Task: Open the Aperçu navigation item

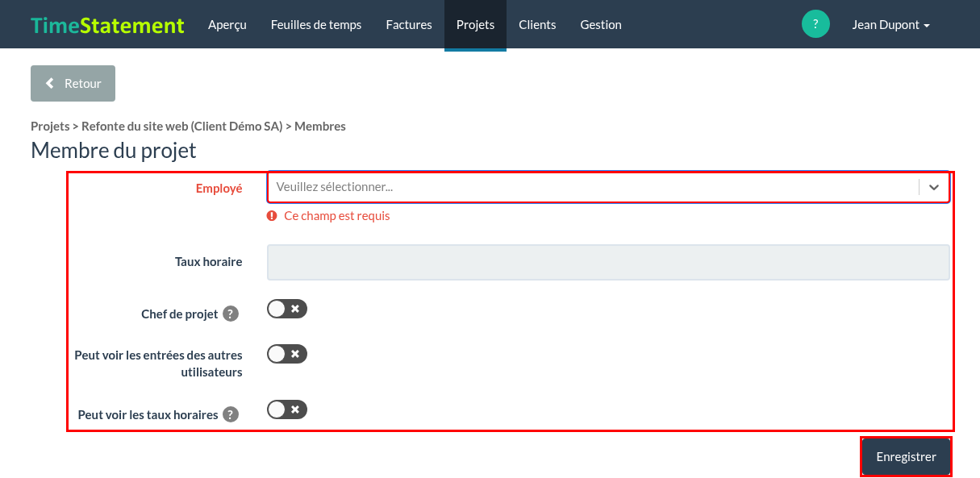Action: coord(227,25)
